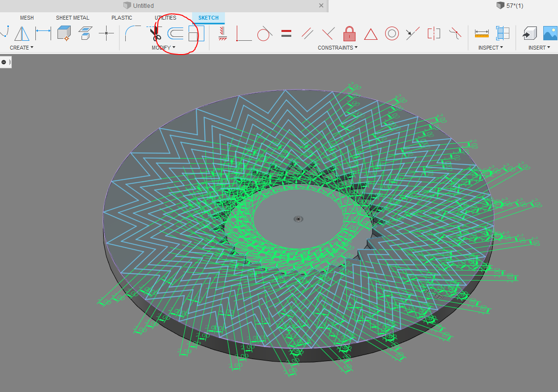Image resolution: width=558 pixels, height=392 pixels.
Task: Expand the CREATE dropdown menu
Action: (22, 47)
